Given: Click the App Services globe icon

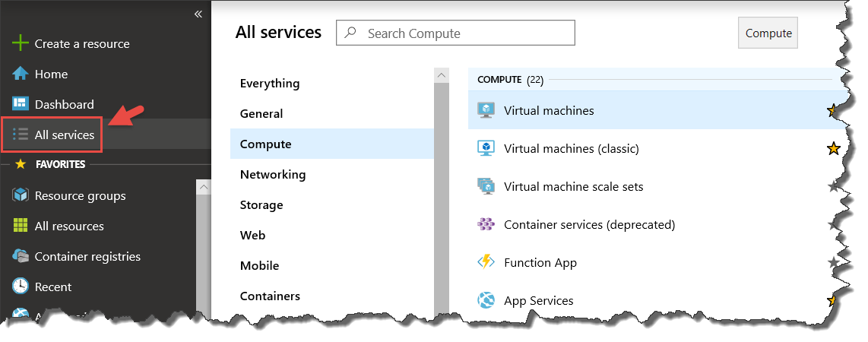Looking at the screenshot, I should 486,300.
